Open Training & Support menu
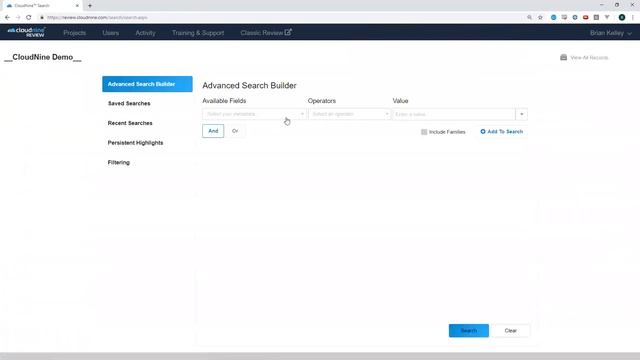 click(198, 33)
